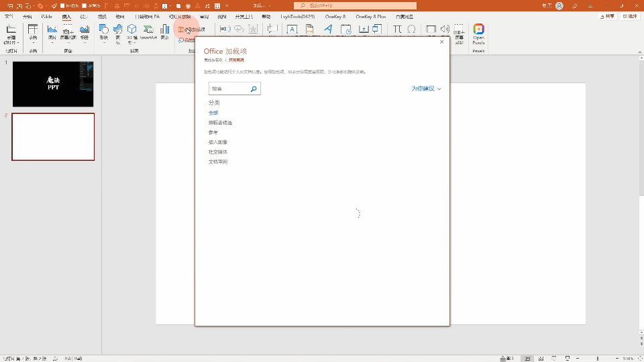Click the Zoom link icon

(225, 29)
